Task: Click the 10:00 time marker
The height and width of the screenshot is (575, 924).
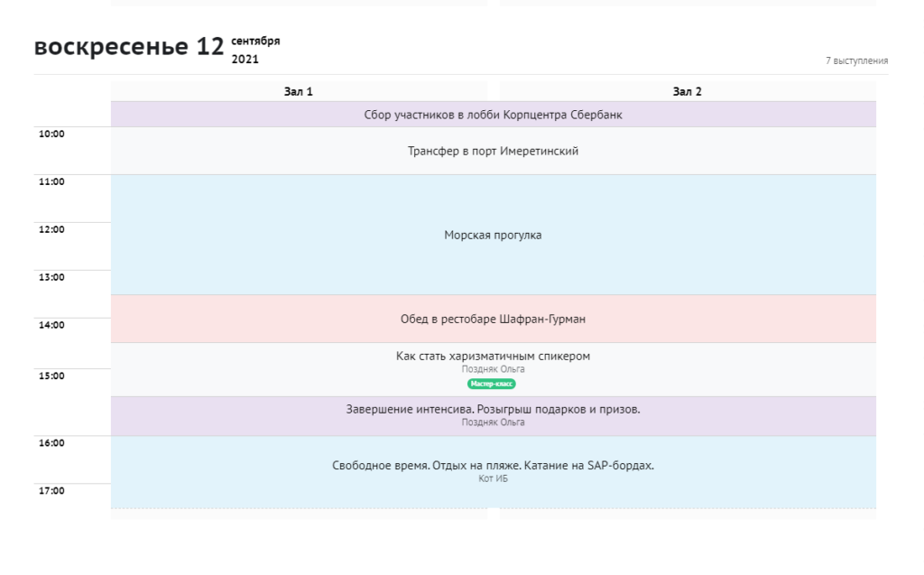Action: [x=51, y=134]
